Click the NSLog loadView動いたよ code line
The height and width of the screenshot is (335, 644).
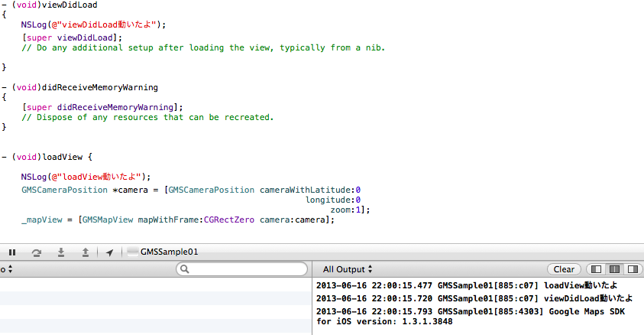point(86,177)
